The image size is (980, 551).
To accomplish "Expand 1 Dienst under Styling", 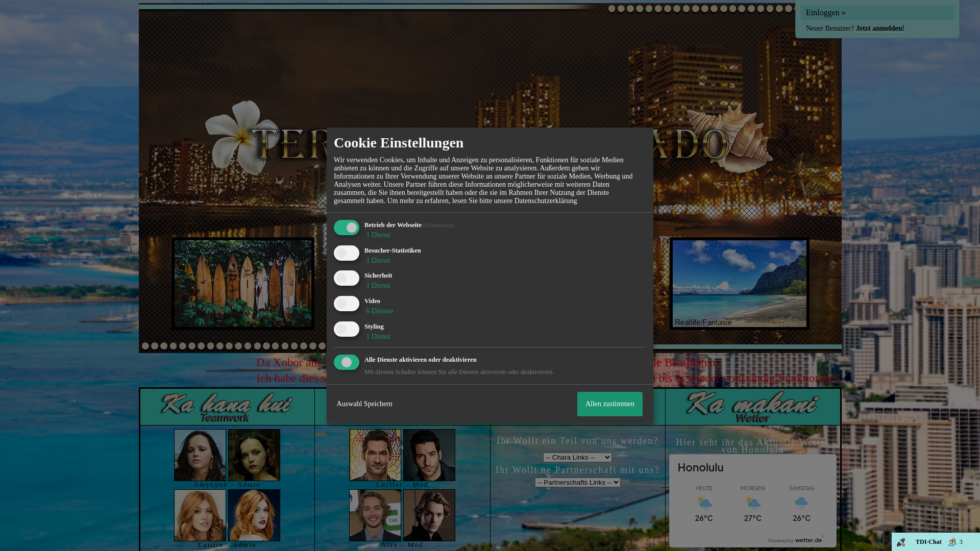I will (x=378, y=337).
